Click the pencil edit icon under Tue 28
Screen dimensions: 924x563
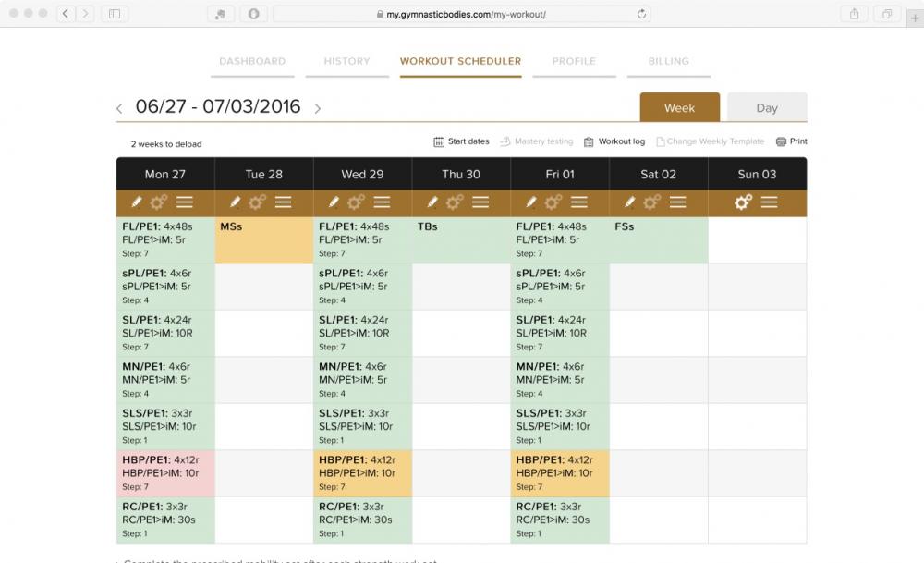click(x=235, y=202)
